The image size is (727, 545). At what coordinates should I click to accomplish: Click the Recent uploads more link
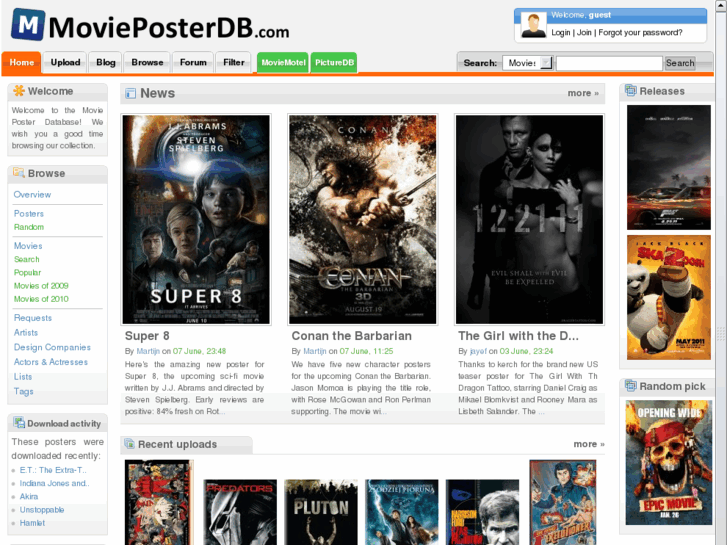coord(589,444)
